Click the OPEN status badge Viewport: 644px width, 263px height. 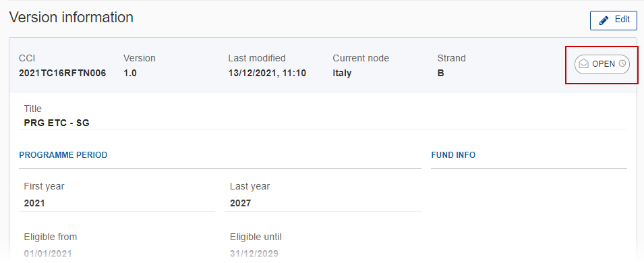click(602, 65)
